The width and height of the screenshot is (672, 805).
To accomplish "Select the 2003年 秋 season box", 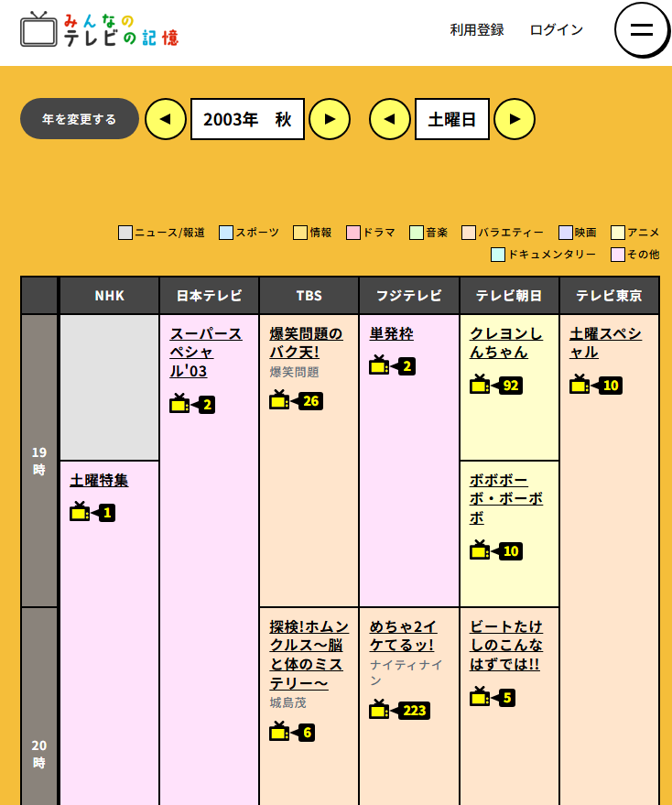I will click(x=247, y=119).
